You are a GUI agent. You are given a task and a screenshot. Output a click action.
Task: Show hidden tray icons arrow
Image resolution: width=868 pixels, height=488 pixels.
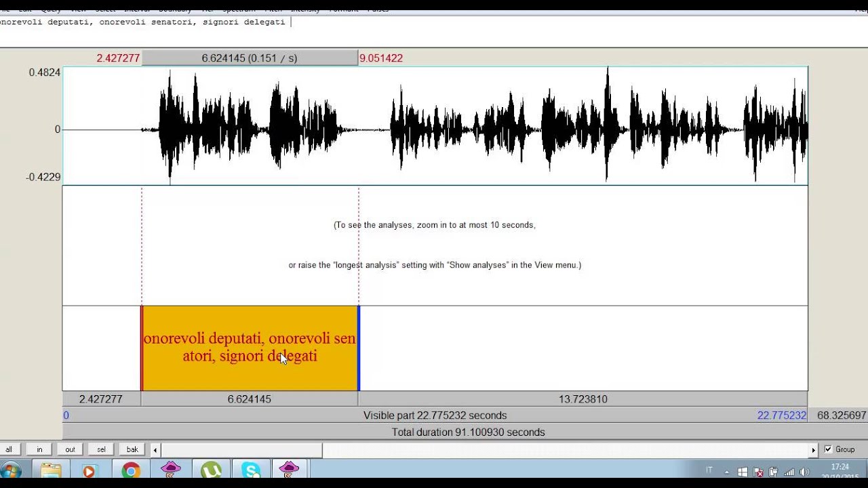727,472
